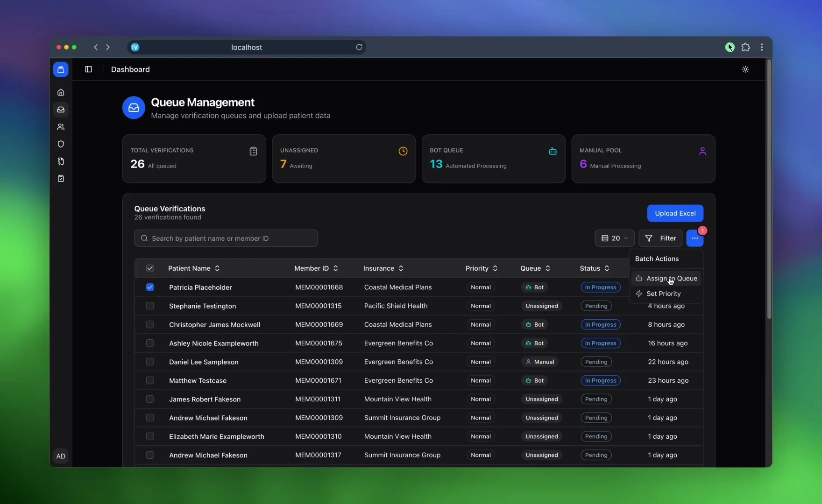
Task: Open the home icon in sidebar
Action: pyautogui.click(x=61, y=92)
